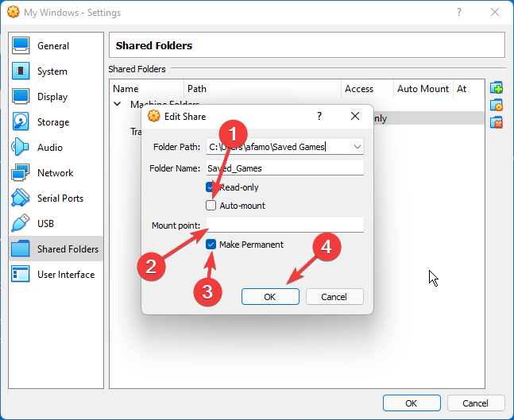Click the Folder Name input field

pos(285,168)
